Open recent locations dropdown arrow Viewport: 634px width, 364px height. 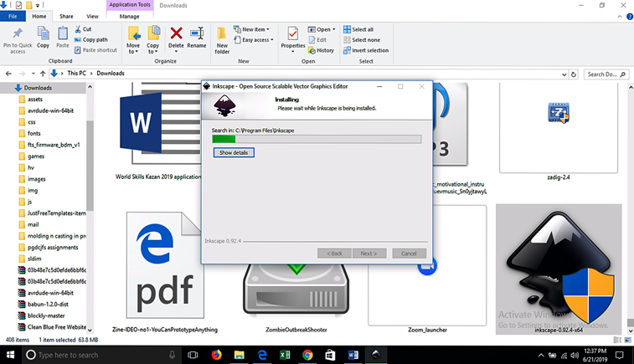(34, 74)
